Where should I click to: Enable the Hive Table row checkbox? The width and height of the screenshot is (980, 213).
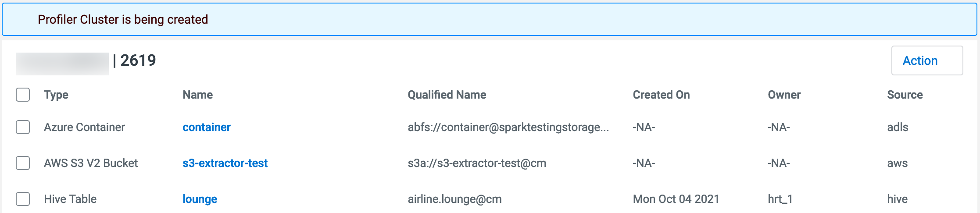pyautogui.click(x=23, y=199)
